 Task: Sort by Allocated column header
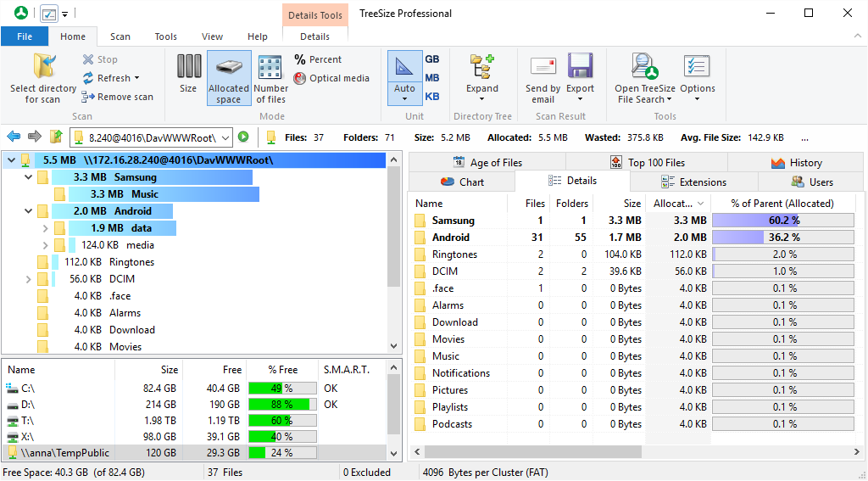[x=678, y=204]
